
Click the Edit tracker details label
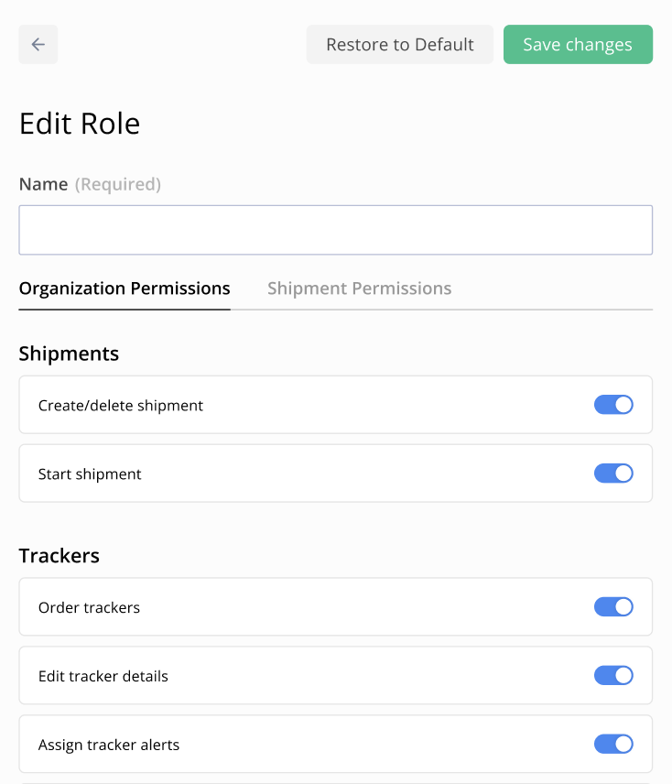[103, 676]
